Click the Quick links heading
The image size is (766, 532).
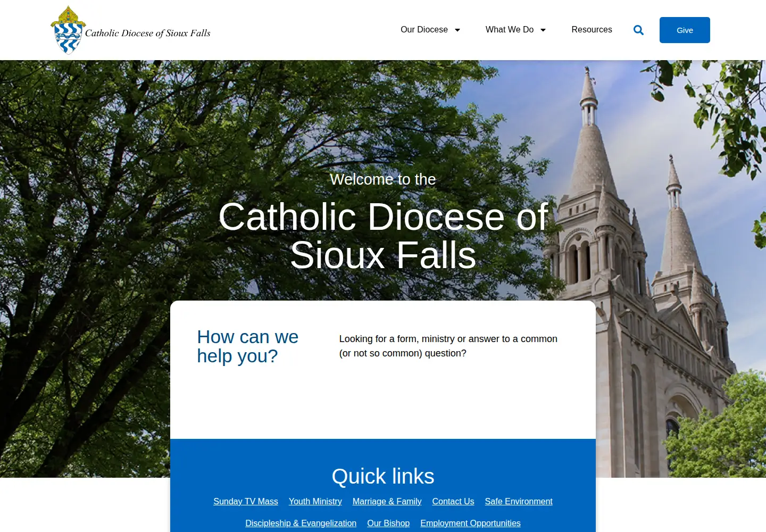(383, 476)
